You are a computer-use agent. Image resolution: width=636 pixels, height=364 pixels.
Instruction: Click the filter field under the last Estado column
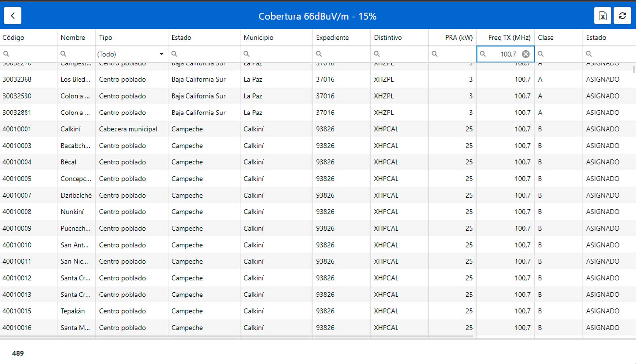pos(609,54)
